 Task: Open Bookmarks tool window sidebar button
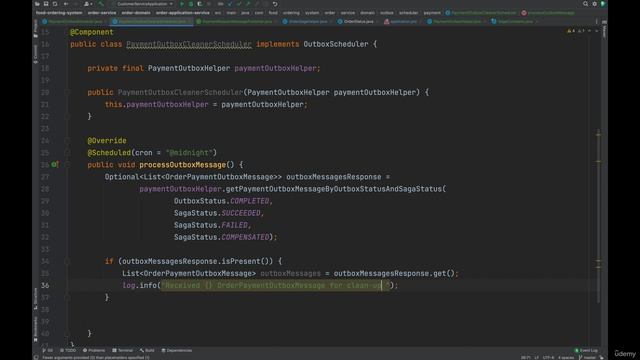pos(36,329)
